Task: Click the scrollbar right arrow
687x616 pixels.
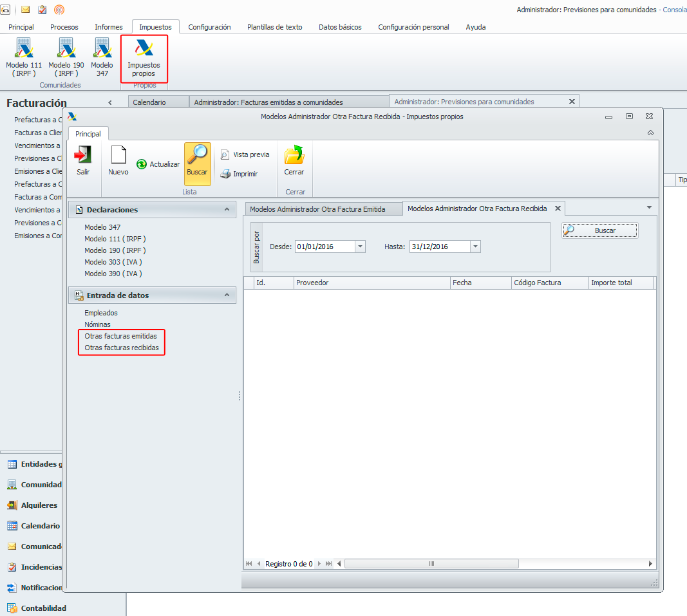Action: (x=651, y=563)
